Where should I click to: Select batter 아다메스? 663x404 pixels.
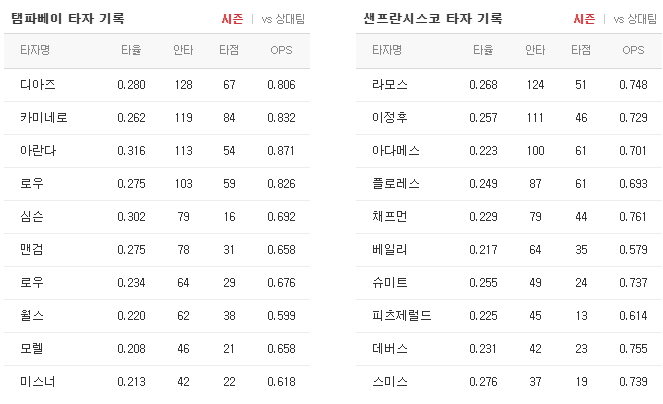pos(396,151)
